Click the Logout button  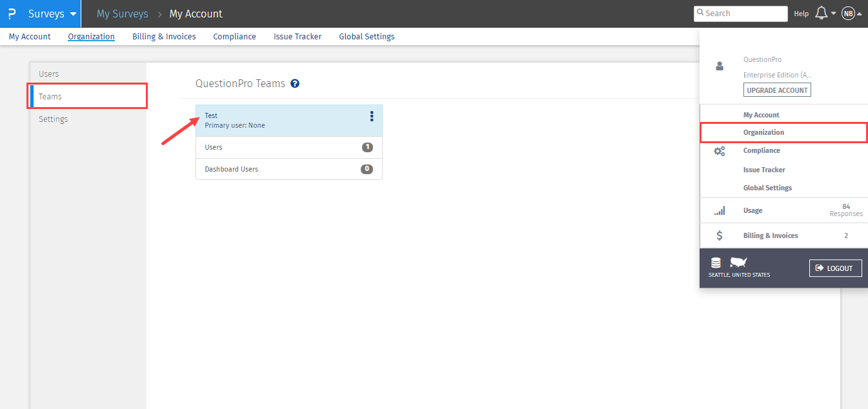pyautogui.click(x=835, y=268)
